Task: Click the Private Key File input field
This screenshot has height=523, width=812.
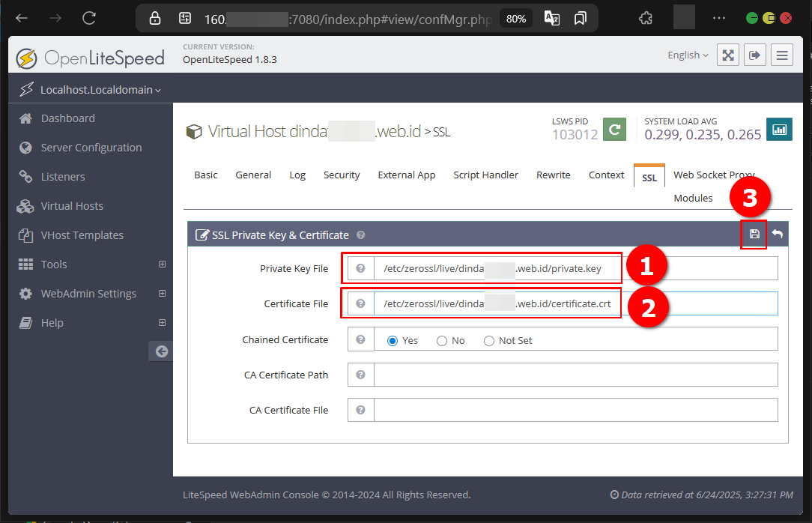Action: click(575, 268)
